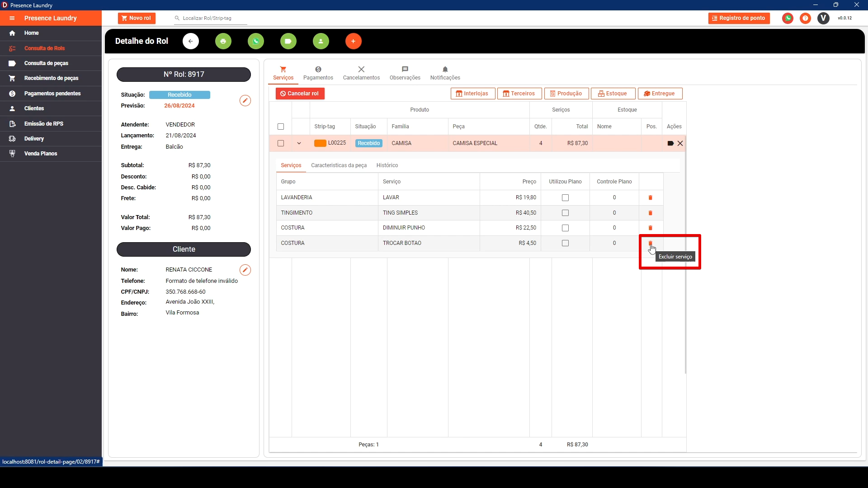Edit situação with pencil icon near Recebido
The image size is (868, 488).
coord(245,100)
